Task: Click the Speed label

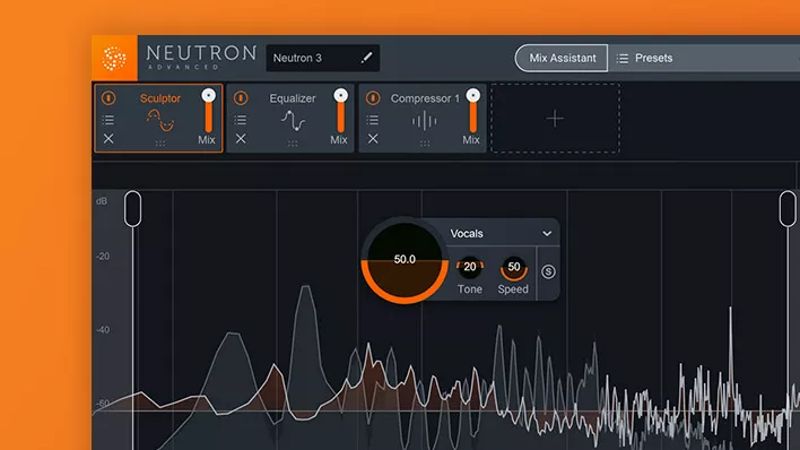Action: (513, 289)
